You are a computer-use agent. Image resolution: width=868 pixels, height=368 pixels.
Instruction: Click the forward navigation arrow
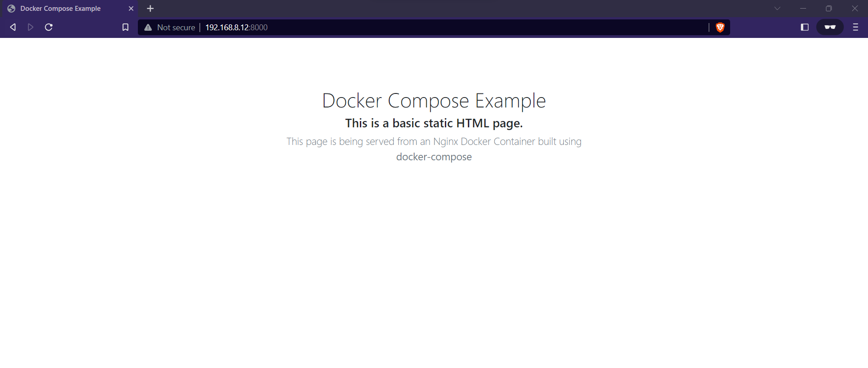pos(30,27)
